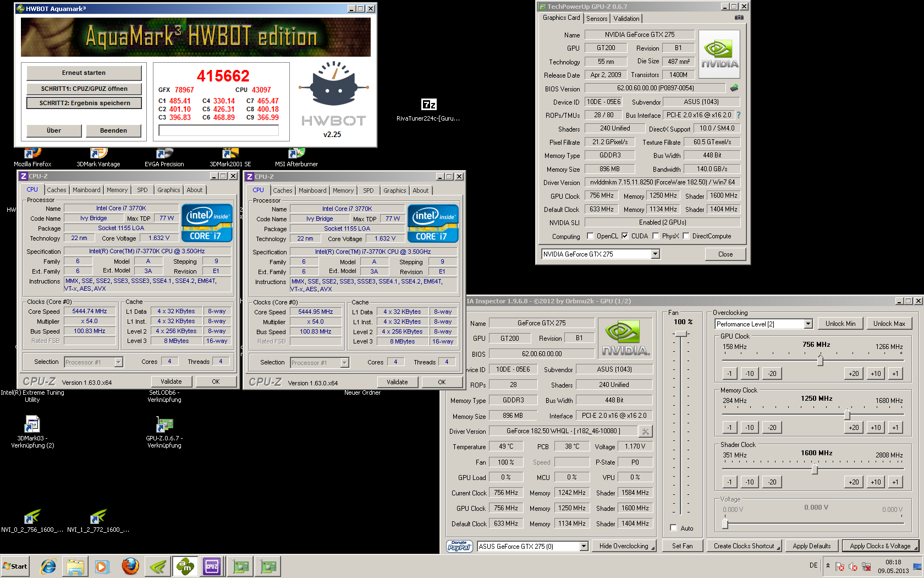
Task: Click the Intel inside logo in left CPU-Z
Action: coord(207,223)
